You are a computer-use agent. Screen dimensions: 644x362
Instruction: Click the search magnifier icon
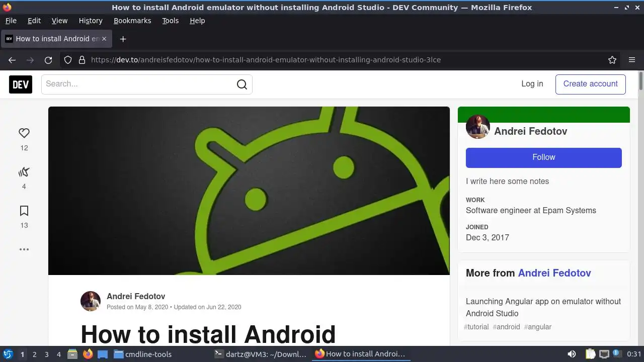pos(242,84)
